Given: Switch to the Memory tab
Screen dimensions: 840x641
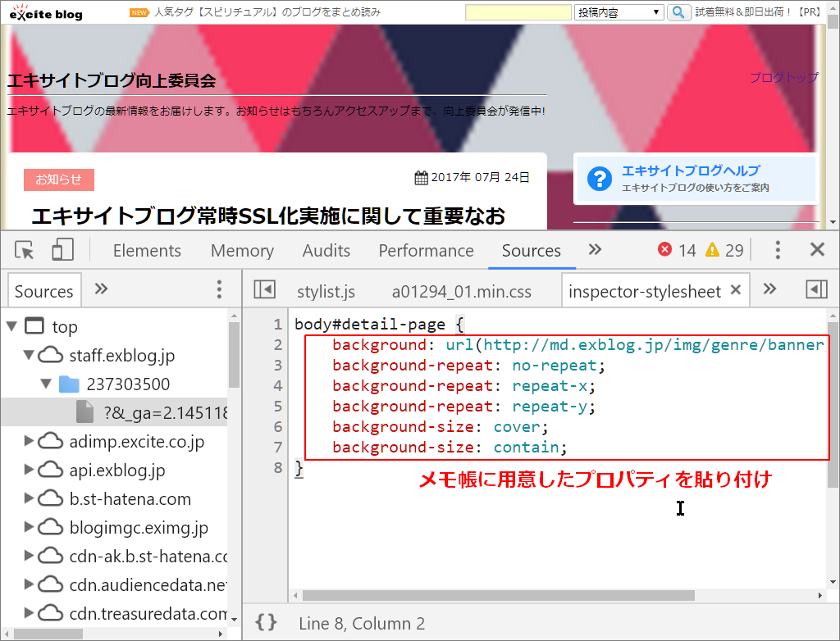Looking at the screenshot, I should click(x=242, y=251).
